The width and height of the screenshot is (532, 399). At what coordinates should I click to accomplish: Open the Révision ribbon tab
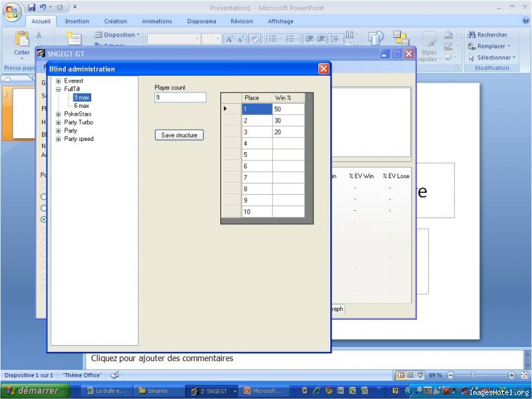click(242, 21)
